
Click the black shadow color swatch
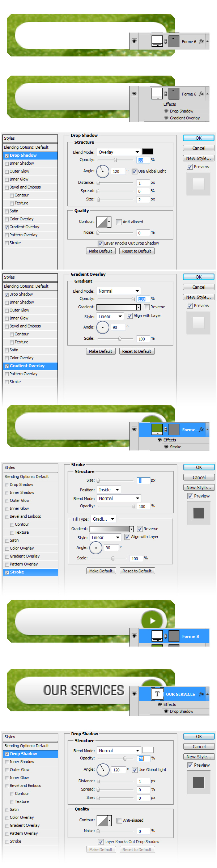point(148,152)
